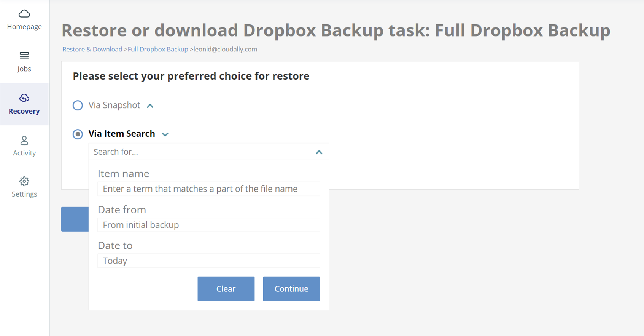Click the Recovery cloud-restore icon
644x336 pixels.
coord(24,98)
